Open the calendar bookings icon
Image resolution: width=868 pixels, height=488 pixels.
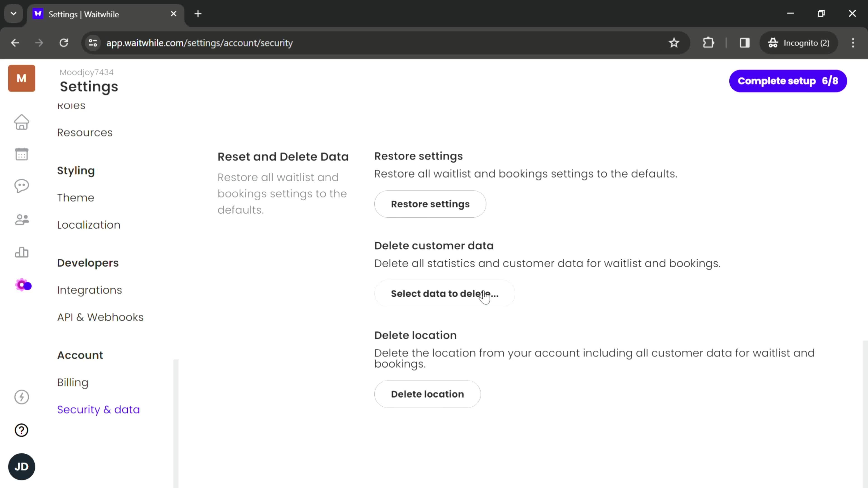point(21,154)
